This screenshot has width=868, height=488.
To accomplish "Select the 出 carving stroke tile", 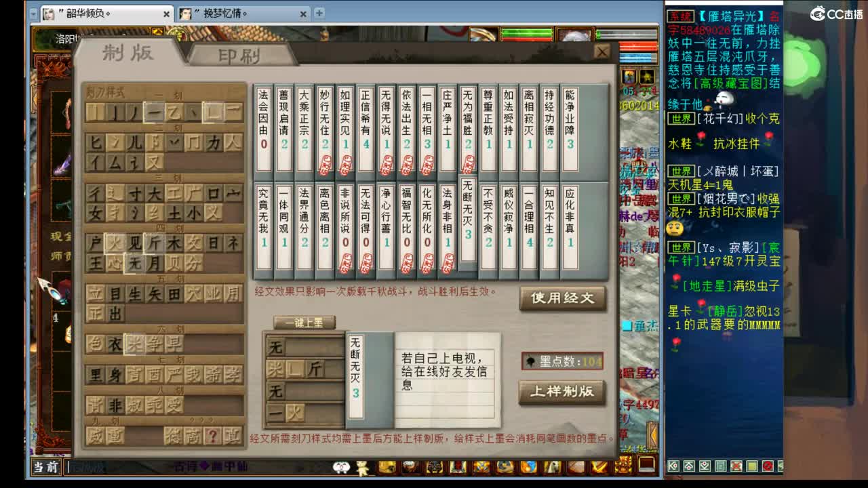I will [x=115, y=313].
